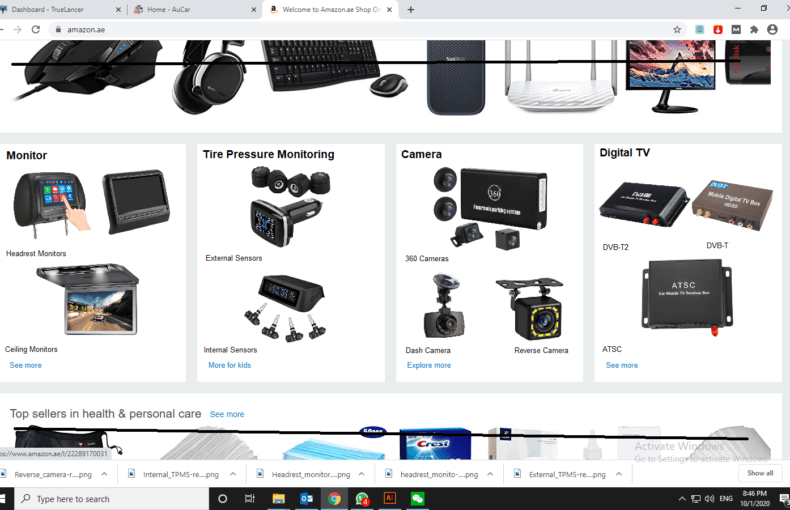The width and height of the screenshot is (790, 510).
Task: Expand options for Internal_TPMS download
Action: (x=233, y=474)
